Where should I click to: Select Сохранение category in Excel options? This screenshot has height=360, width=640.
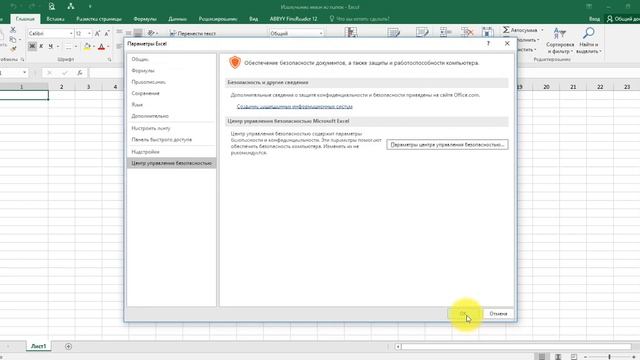[171, 93]
